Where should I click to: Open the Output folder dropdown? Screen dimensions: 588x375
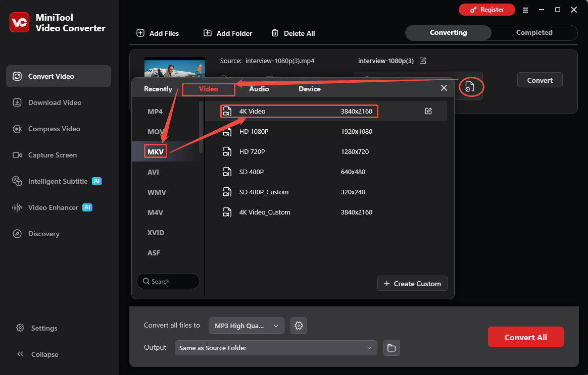[276, 348]
